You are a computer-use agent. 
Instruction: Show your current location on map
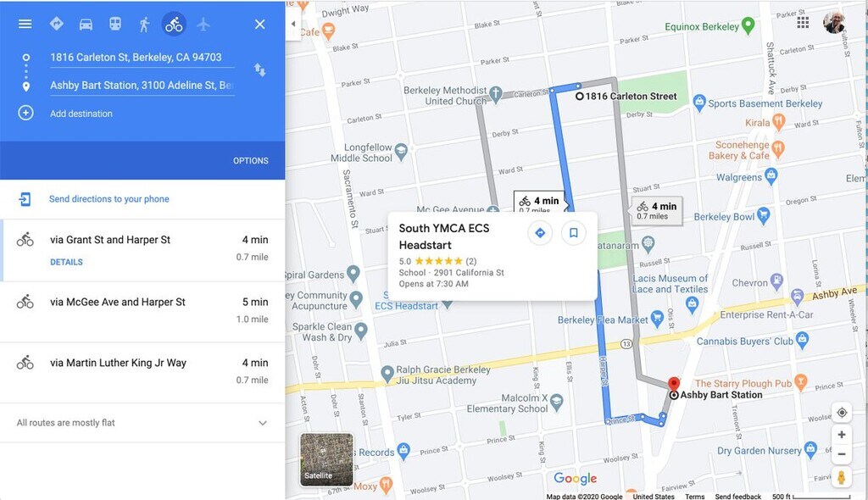842,413
